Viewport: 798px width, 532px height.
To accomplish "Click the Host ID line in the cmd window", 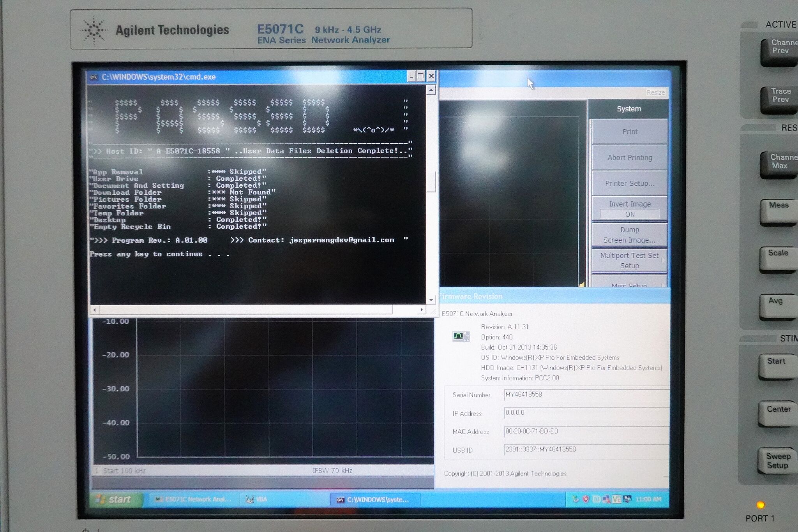I will 251,151.
